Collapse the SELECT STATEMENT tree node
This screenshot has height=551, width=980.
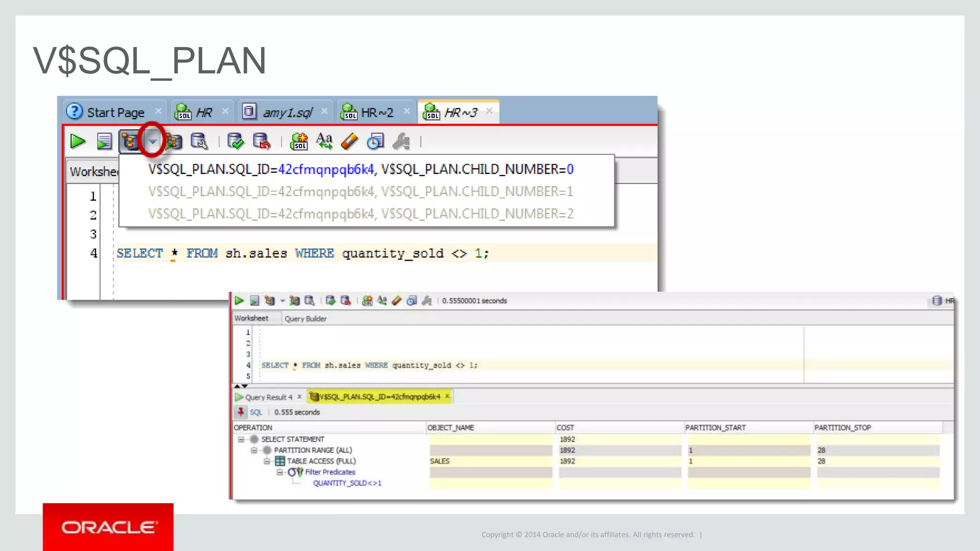pyautogui.click(x=241, y=439)
